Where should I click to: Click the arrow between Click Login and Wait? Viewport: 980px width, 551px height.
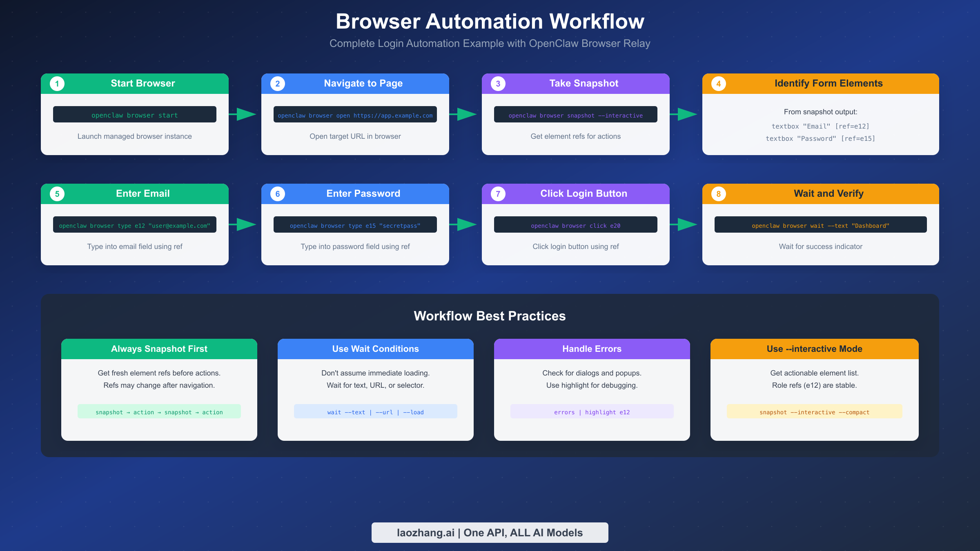click(686, 224)
